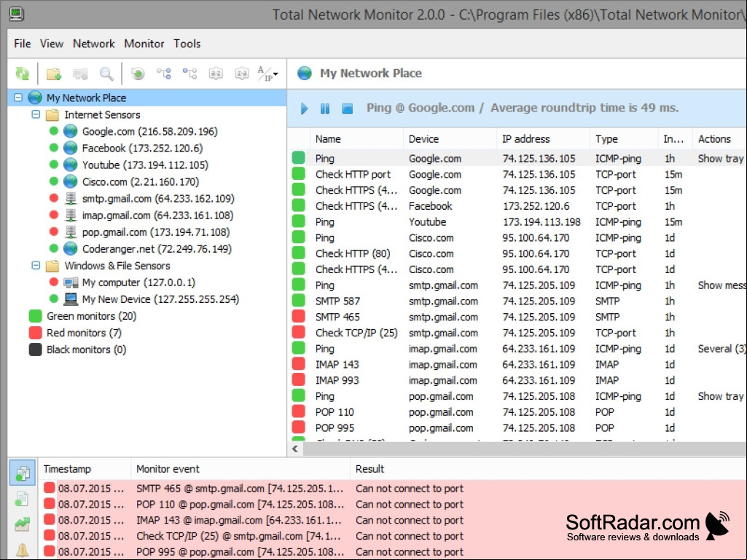747x560 pixels.
Task: Select the Windows & File Sensors folder
Action: (117, 266)
